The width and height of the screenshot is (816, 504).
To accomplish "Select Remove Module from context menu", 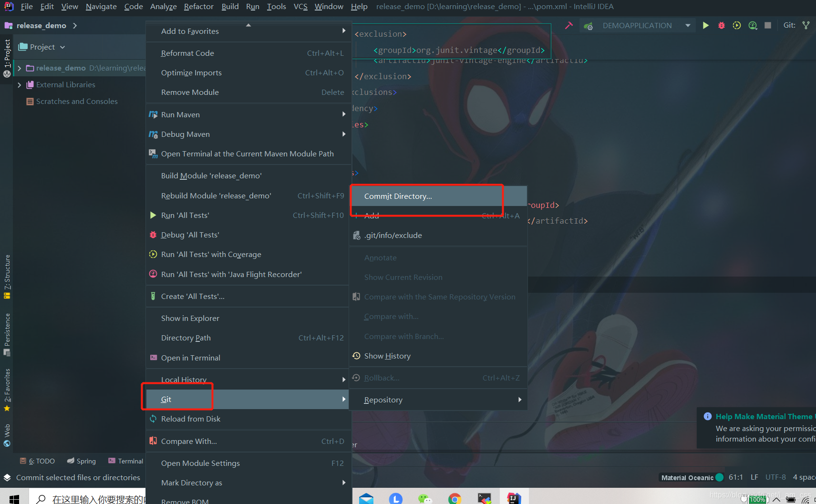I will (x=248, y=93).
